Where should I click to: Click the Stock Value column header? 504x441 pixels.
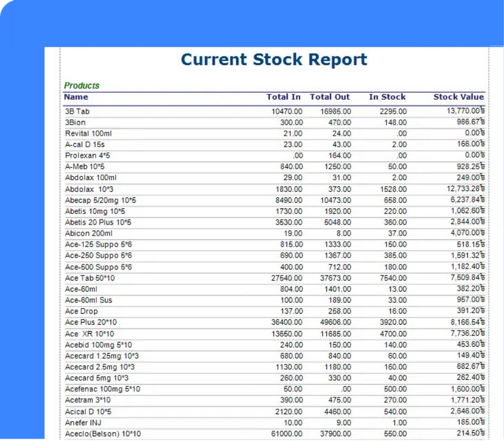click(x=459, y=97)
